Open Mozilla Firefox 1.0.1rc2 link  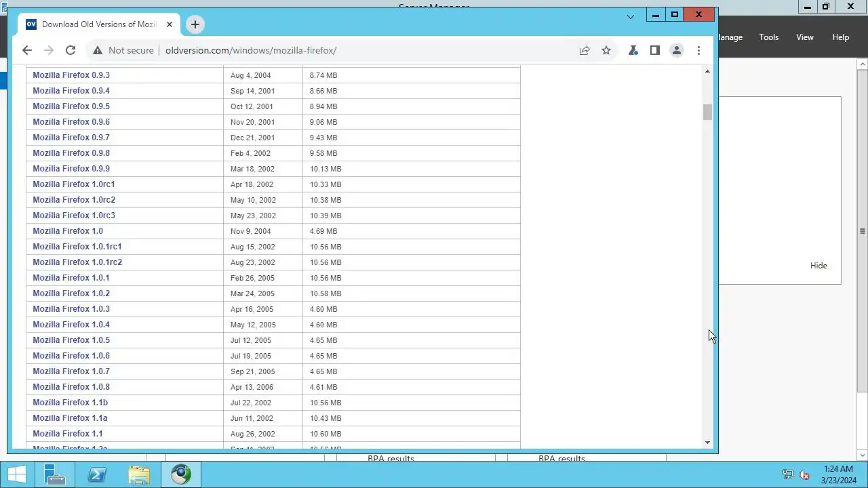(x=77, y=262)
